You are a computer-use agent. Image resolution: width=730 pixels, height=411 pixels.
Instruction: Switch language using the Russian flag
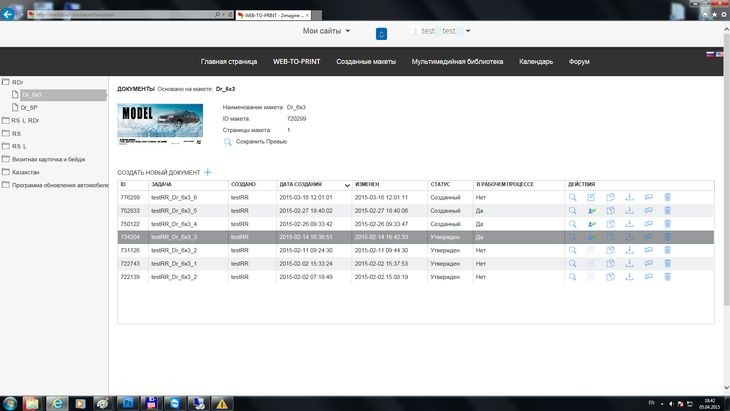click(x=710, y=54)
